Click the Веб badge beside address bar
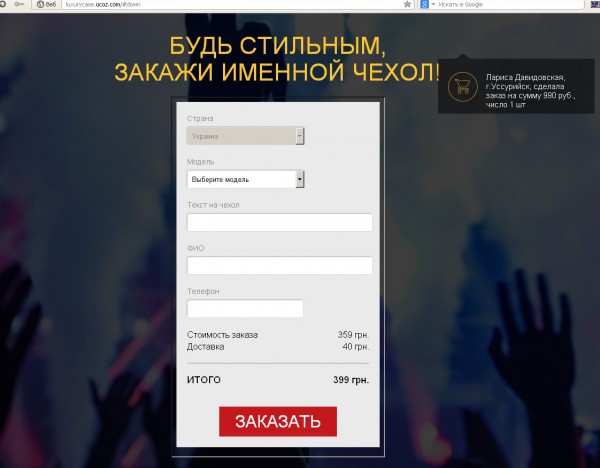 [x=46, y=4]
